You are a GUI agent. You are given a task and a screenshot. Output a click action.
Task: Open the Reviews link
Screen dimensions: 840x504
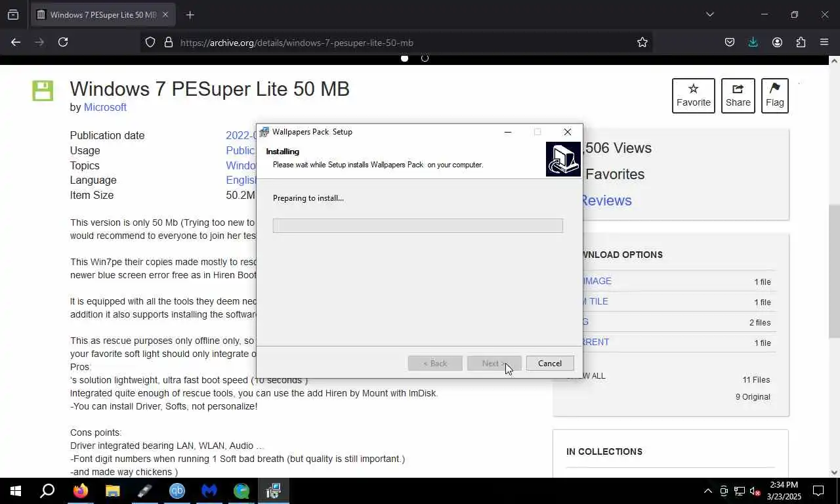(606, 201)
